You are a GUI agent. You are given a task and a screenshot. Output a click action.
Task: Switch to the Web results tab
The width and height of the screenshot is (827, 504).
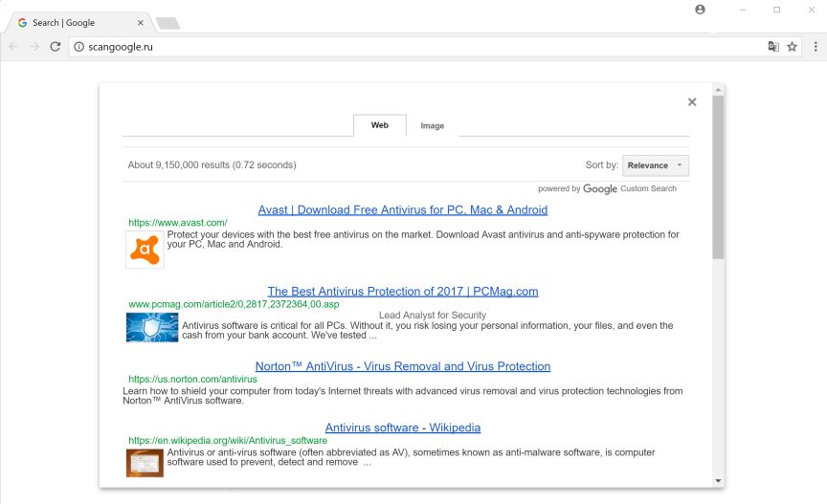click(x=380, y=125)
